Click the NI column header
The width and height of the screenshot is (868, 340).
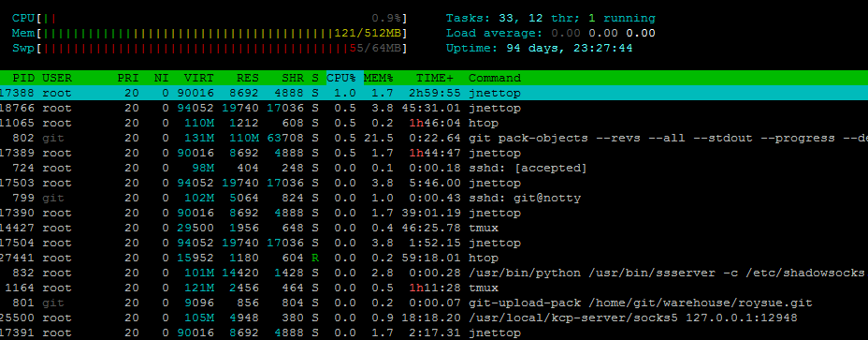tap(161, 78)
